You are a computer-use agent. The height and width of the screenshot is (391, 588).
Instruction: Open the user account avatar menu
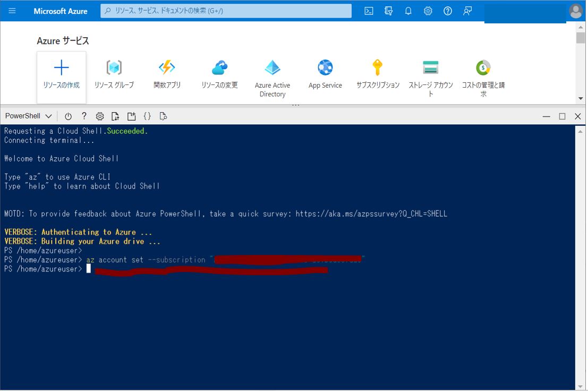click(575, 11)
